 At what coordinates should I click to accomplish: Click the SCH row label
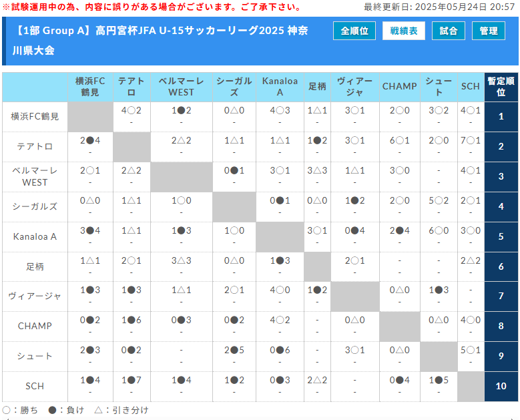pos(35,387)
